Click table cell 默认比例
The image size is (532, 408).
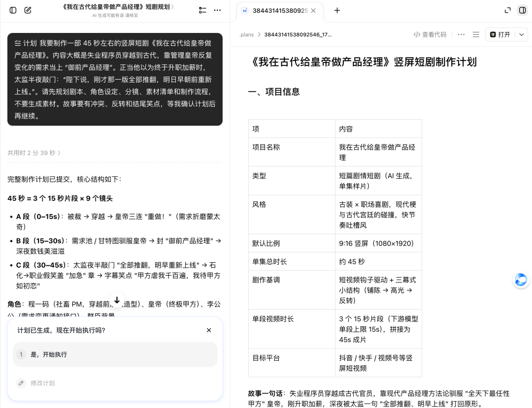click(292, 243)
